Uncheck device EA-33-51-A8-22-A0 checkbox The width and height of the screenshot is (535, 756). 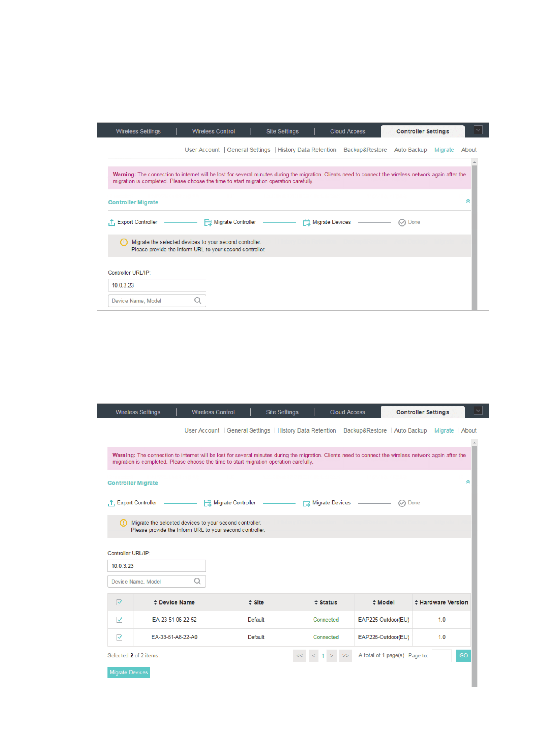tap(120, 637)
